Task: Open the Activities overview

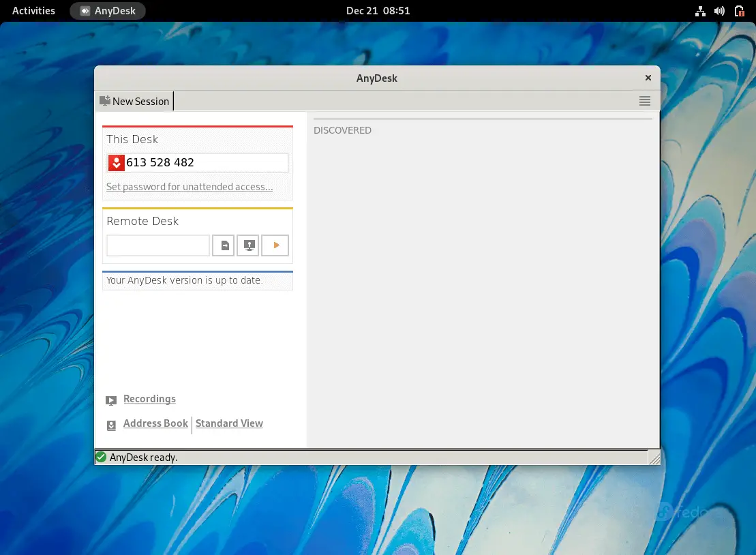Action: click(33, 11)
